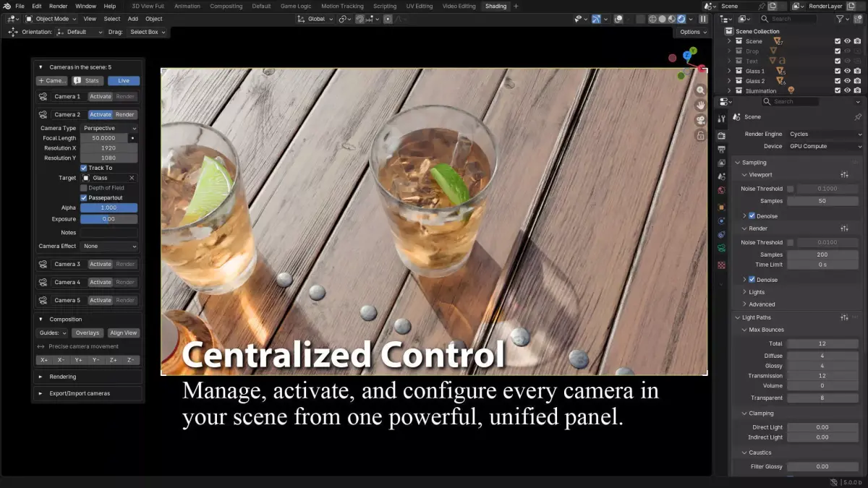Open the Render menu
The height and width of the screenshot is (488, 868).
tap(58, 6)
